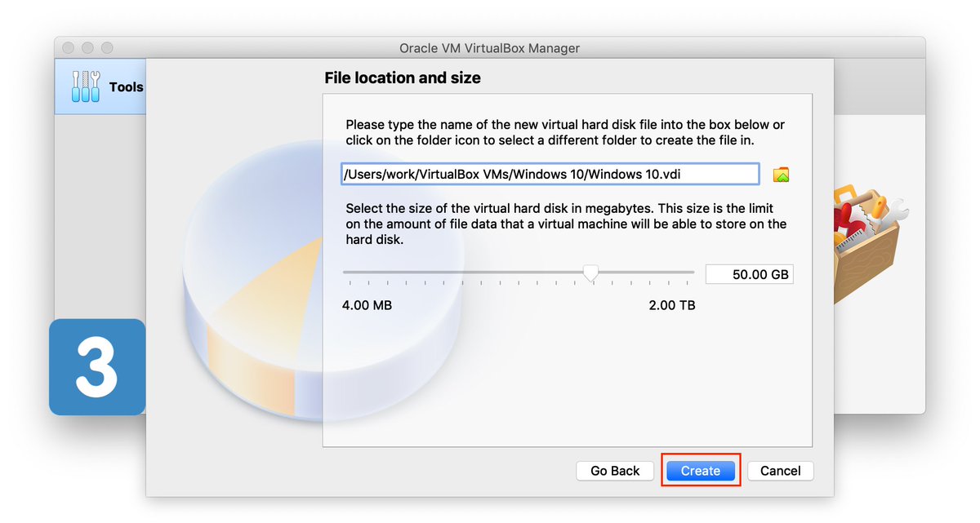Image resolution: width=980 pixels, height=523 pixels.
Task: Click the virtual hard disk file path field
Action: (550, 174)
